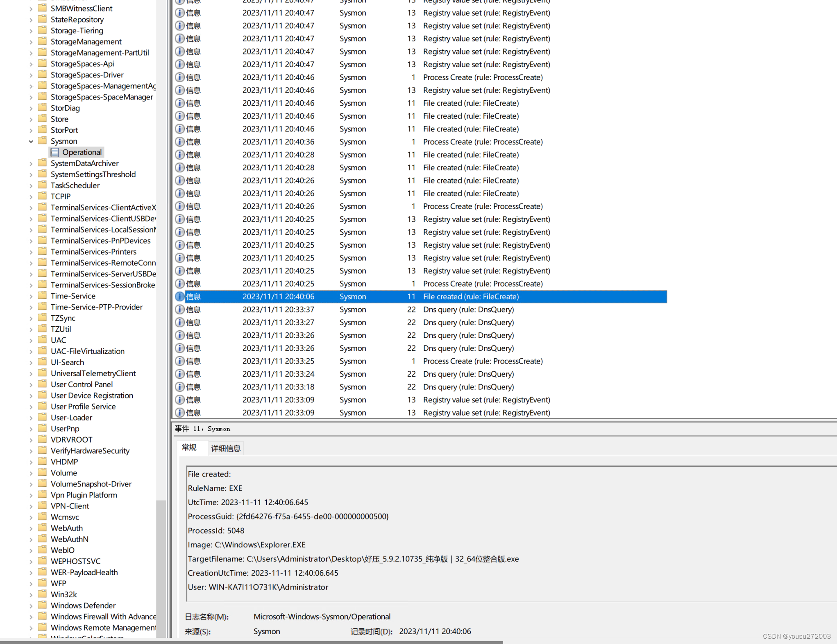Switch to the 详细信息 tab

point(226,448)
